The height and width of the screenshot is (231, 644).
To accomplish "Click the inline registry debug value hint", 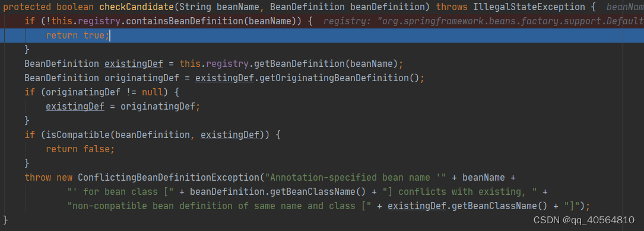I will [x=483, y=21].
